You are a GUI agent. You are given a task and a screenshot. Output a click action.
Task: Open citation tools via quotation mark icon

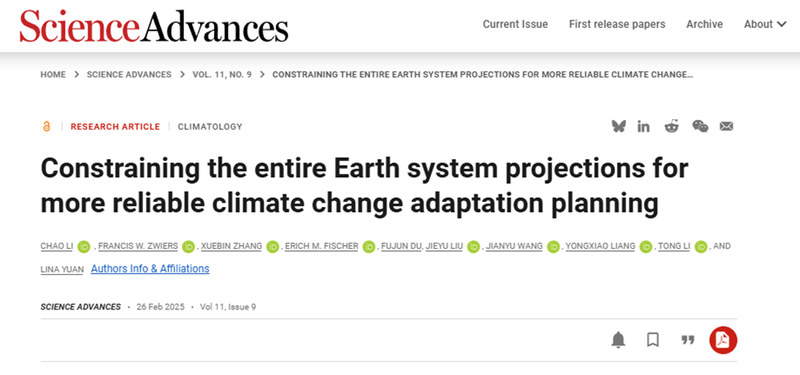(x=688, y=340)
